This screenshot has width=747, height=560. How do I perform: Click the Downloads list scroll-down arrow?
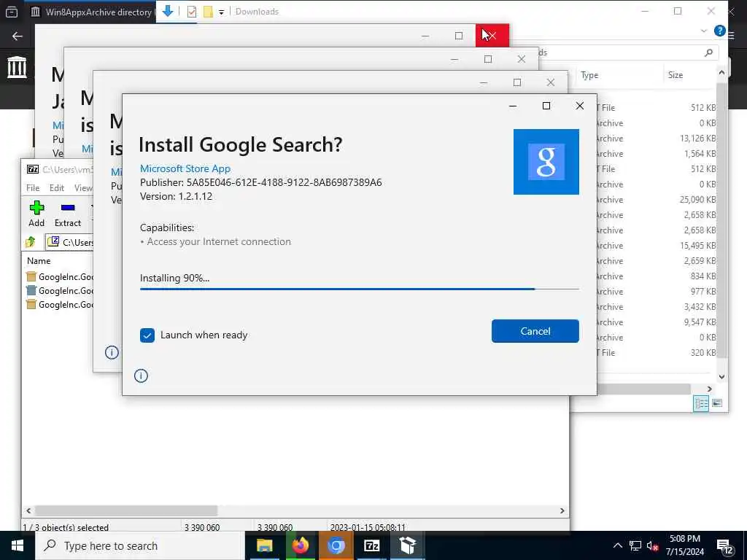coord(721,377)
